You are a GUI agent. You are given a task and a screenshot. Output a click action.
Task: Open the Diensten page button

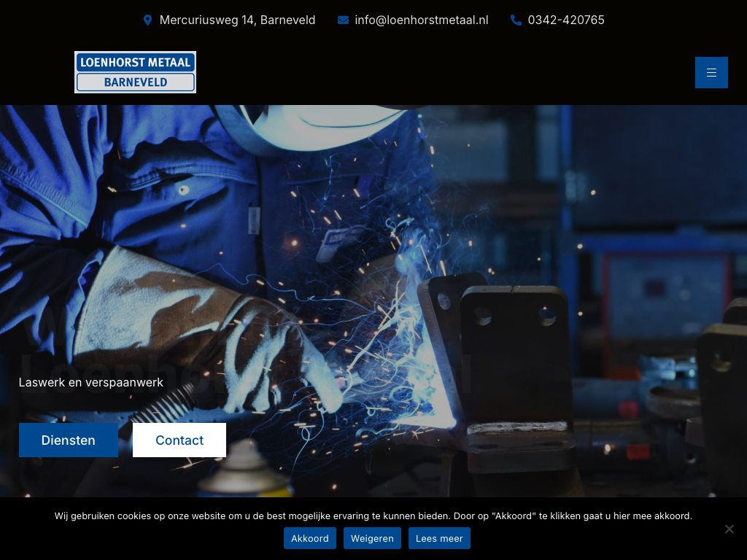69,440
